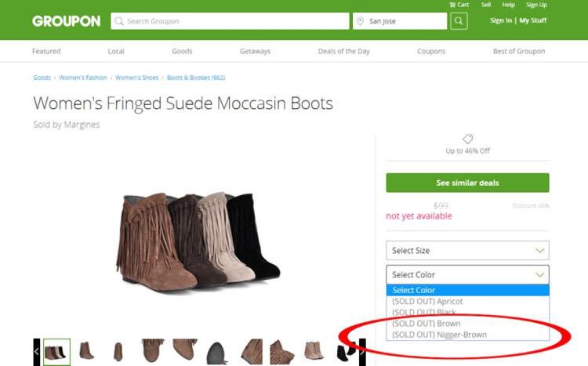Open the Getaways navigation tab
588x366 pixels.
click(x=255, y=52)
